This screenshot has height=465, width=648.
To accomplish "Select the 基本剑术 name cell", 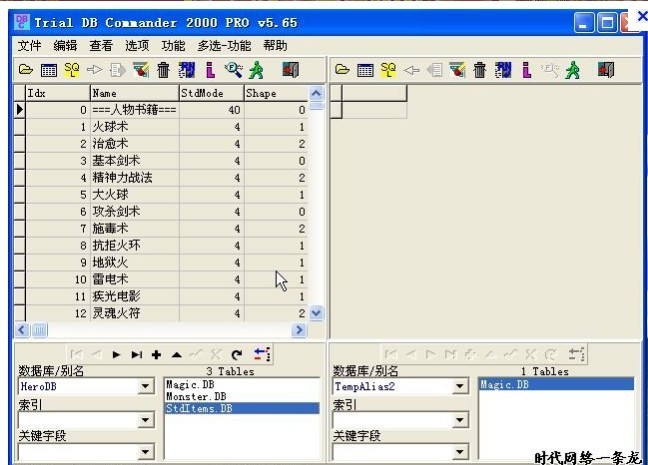I will click(135, 161).
